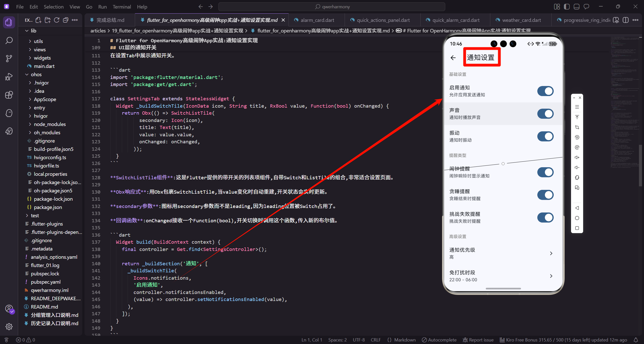Image resolution: width=644 pixels, height=344 pixels.
Task: Open the Search view in activity bar
Action: [x=9, y=40]
